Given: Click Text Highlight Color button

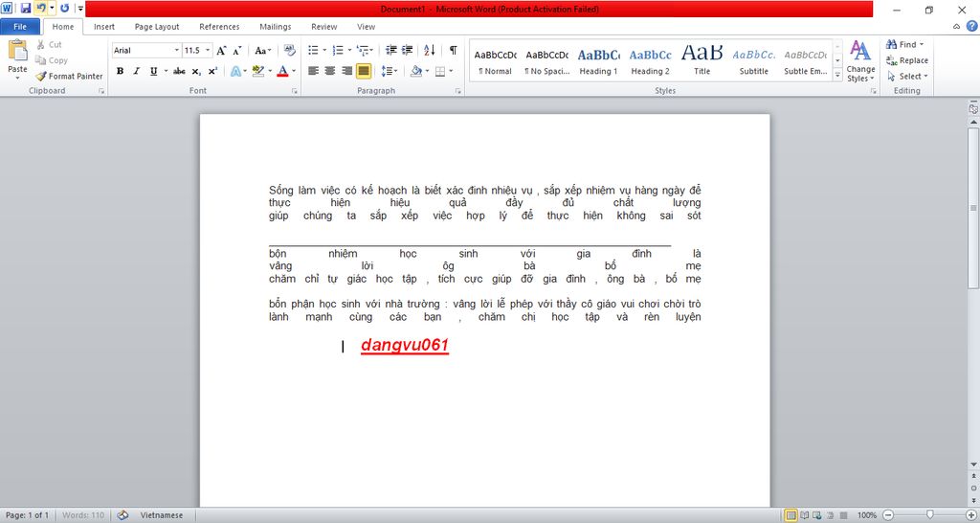Looking at the screenshot, I should (x=258, y=71).
